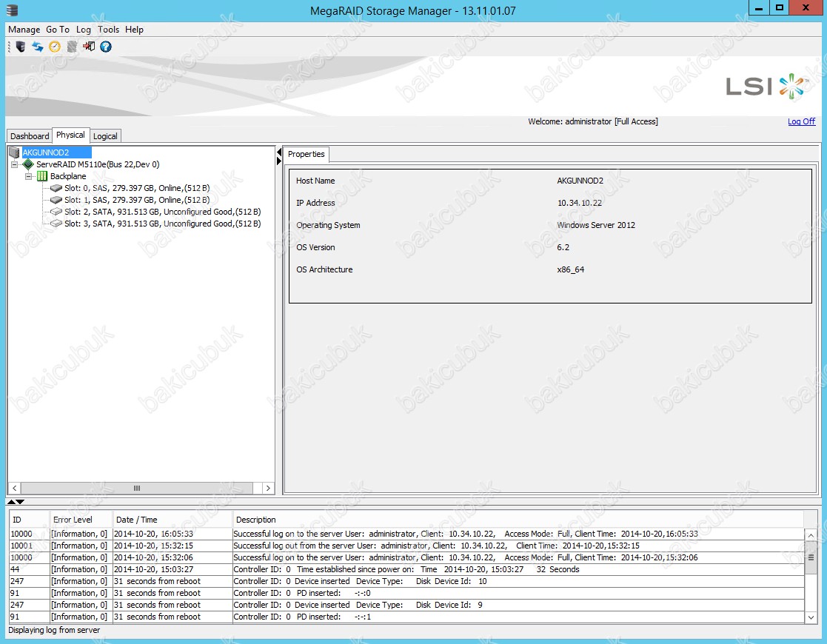
Task: Select the Properties tab
Action: click(307, 154)
